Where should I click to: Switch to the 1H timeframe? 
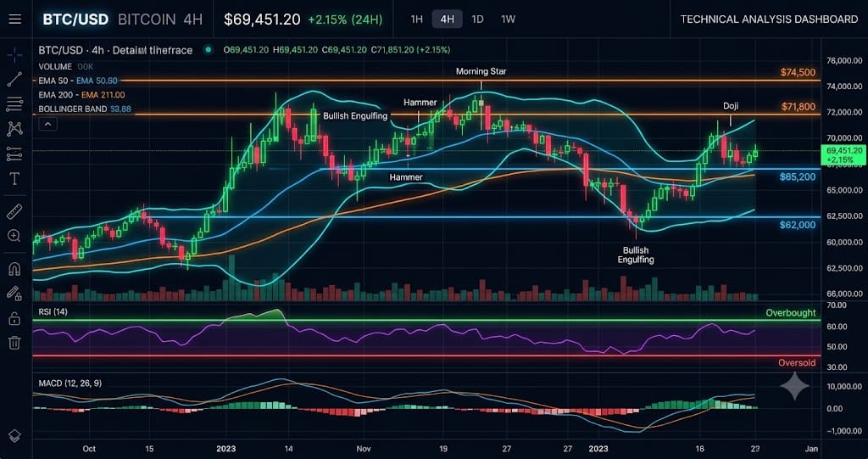pyautogui.click(x=417, y=20)
